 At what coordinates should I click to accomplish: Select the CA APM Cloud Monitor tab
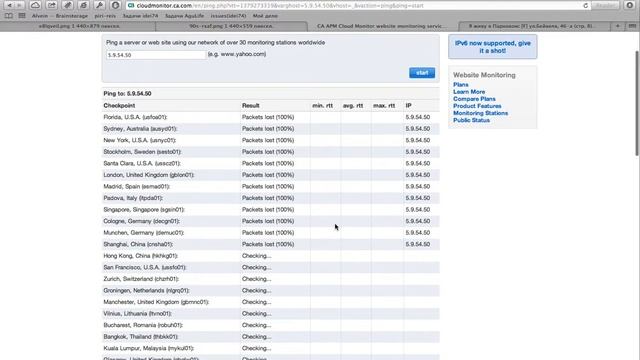(383, 26)
